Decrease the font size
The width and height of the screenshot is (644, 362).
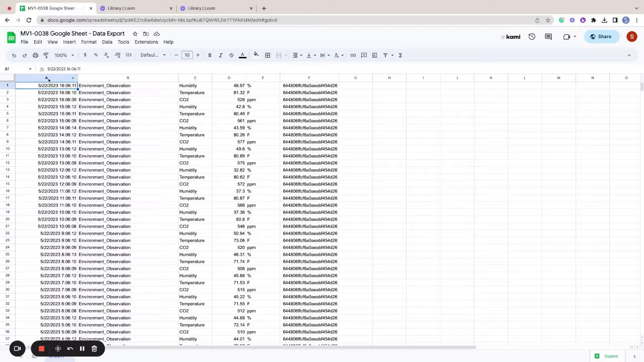pos(176,55)
